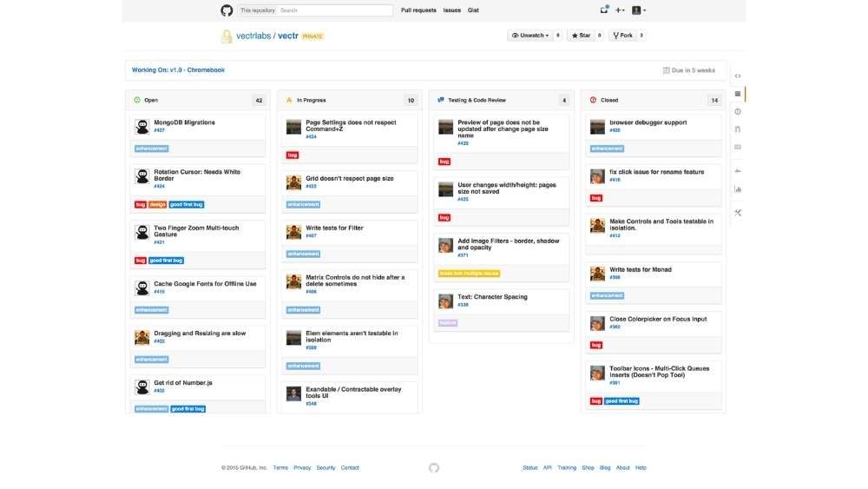Open the Pull requests sidebar icon

737,129
